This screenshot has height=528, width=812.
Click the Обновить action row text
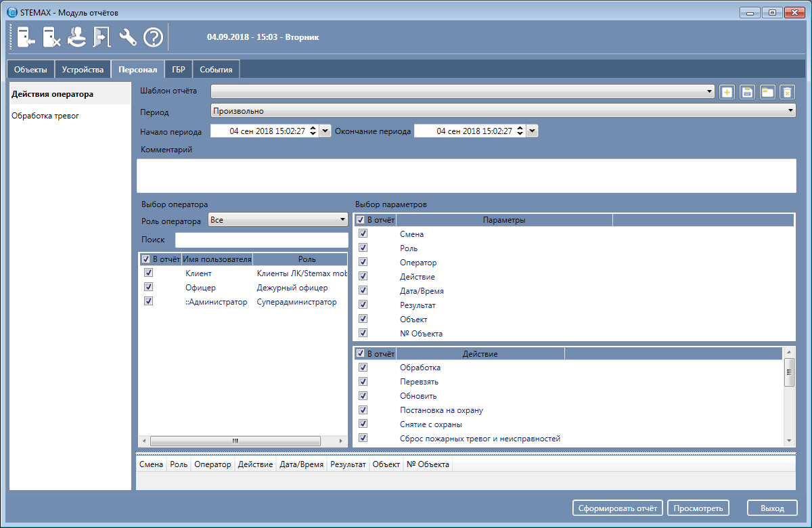point(418,396)
